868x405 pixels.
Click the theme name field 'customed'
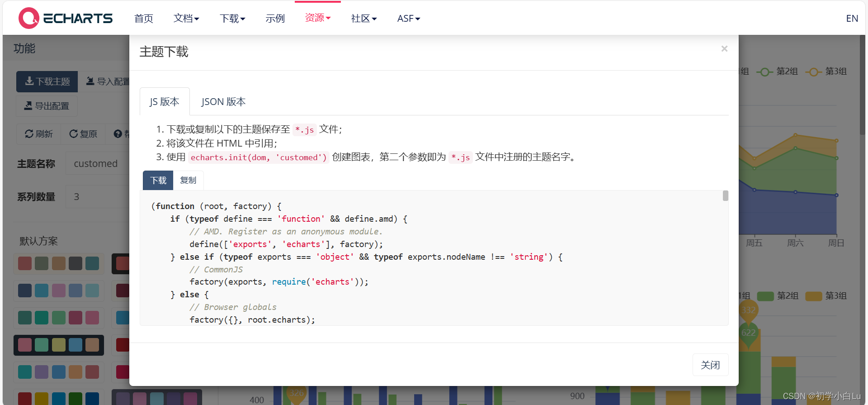coord(98,163)
